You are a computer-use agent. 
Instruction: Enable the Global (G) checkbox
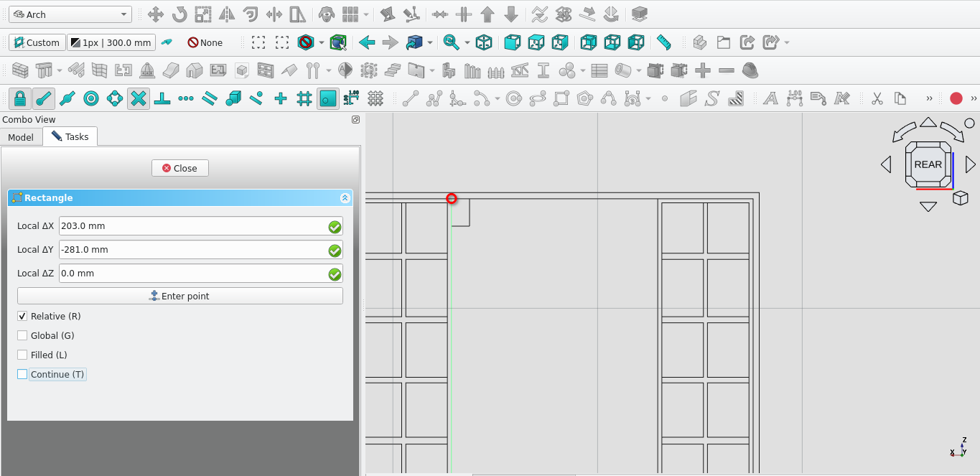[22, 336]
